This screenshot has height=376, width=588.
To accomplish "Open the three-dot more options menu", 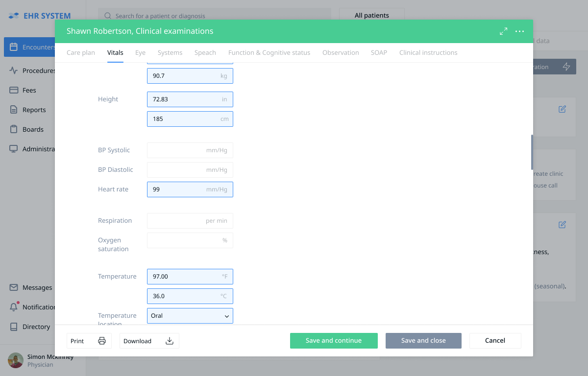I will pos(520,31).
